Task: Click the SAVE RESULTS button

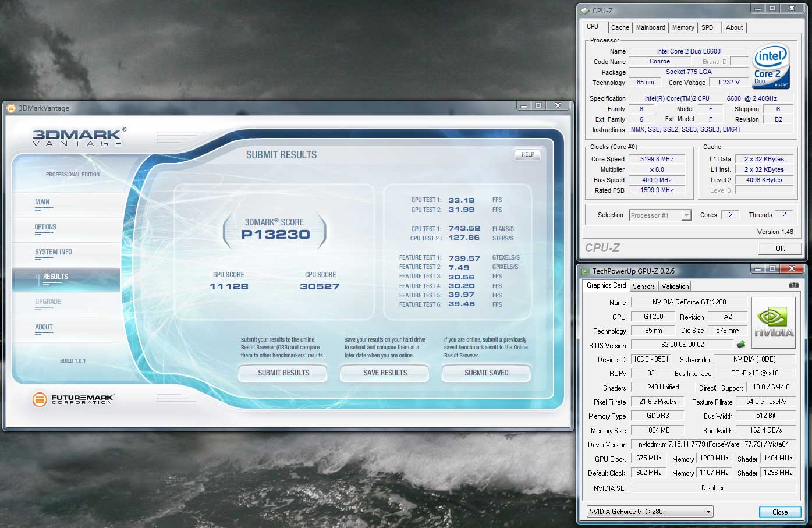Action: point(385,373)
